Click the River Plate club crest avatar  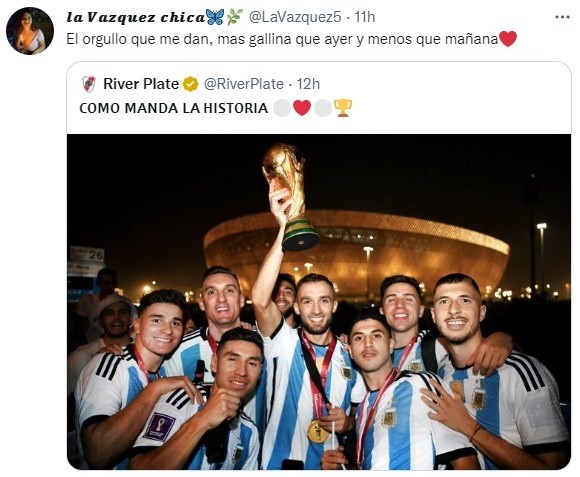[88, 84]
